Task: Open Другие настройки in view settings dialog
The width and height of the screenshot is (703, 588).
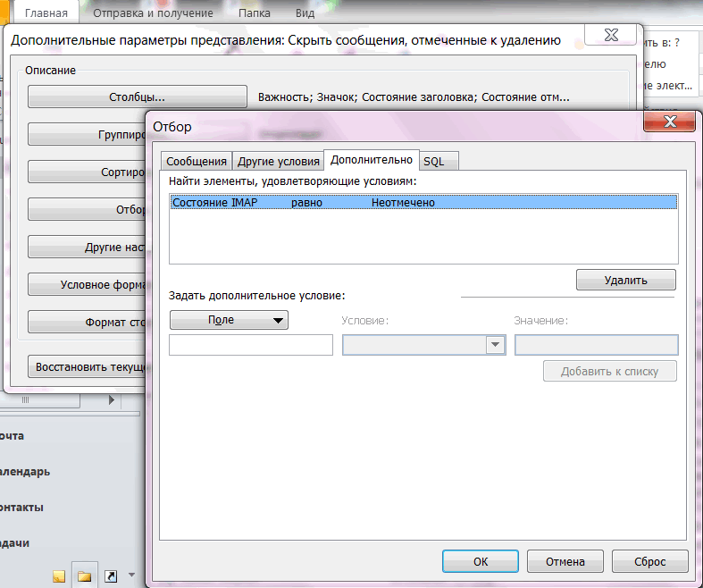Action: coord(87,247)
